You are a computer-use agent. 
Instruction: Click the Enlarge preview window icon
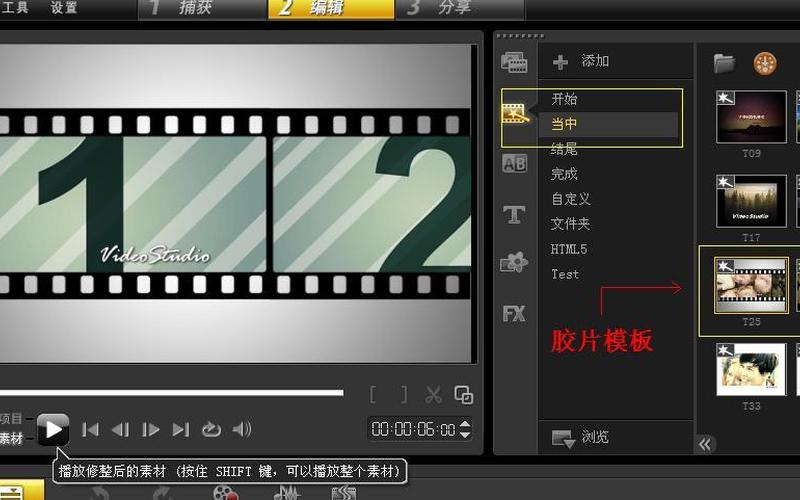pos(464,395)
